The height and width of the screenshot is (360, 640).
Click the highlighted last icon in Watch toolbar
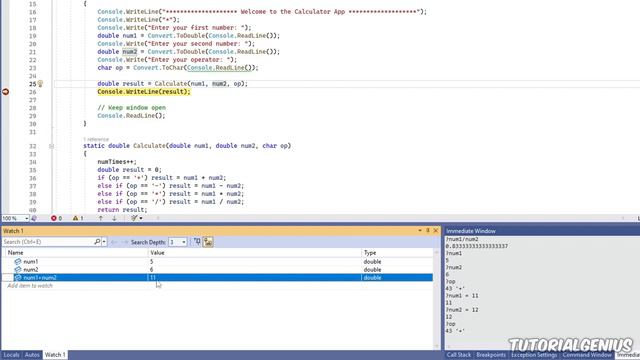click(x=208, y=242)
